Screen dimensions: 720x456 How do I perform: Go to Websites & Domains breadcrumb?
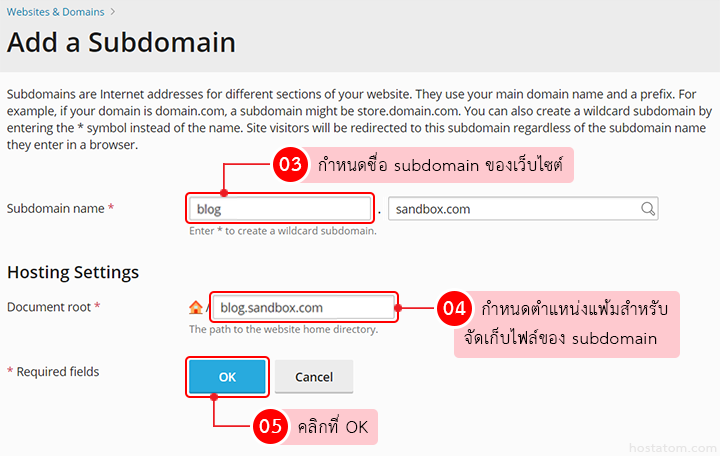[56, 11]
